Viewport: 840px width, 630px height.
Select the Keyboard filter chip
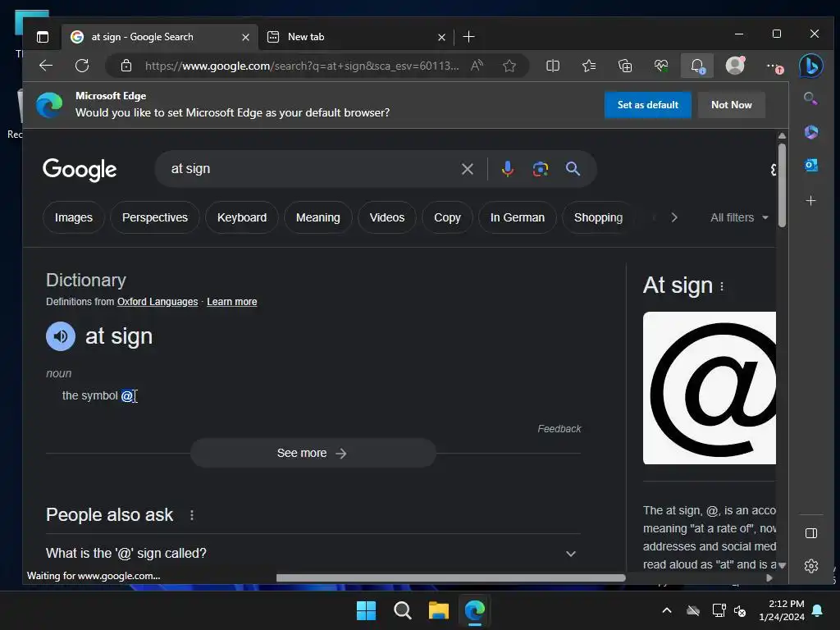point(242,217)
